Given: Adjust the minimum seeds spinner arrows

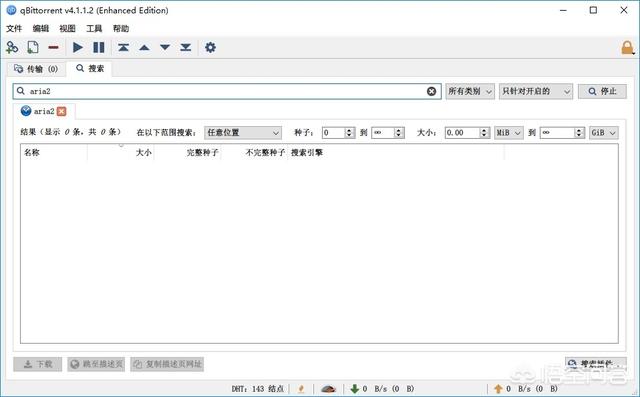Looking at the screenshot, I should click(x=349, y=133).
